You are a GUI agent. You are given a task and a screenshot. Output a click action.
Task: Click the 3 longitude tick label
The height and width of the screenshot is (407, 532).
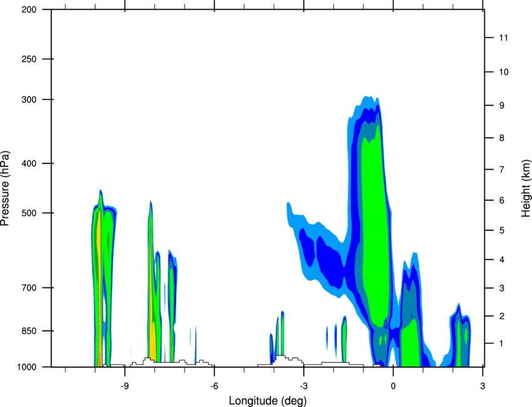point(483,386)
